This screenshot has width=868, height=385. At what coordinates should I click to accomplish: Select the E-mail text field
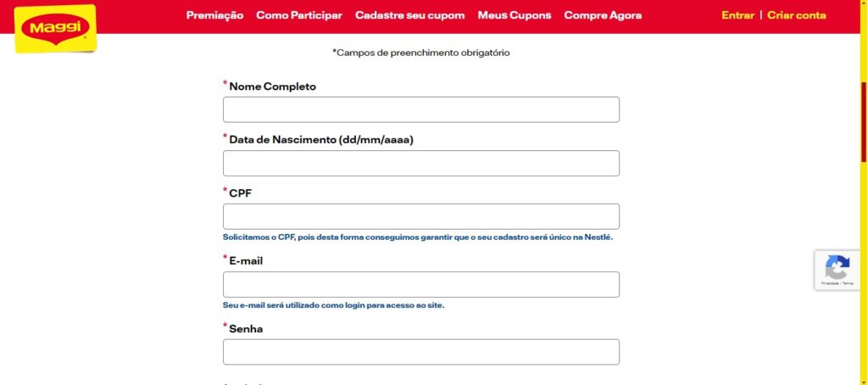[420, 284]
